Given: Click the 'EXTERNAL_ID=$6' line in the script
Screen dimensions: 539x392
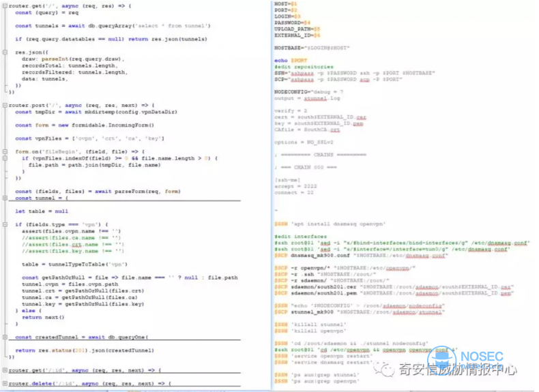Looking at the screenshot, I should (297, 35).
